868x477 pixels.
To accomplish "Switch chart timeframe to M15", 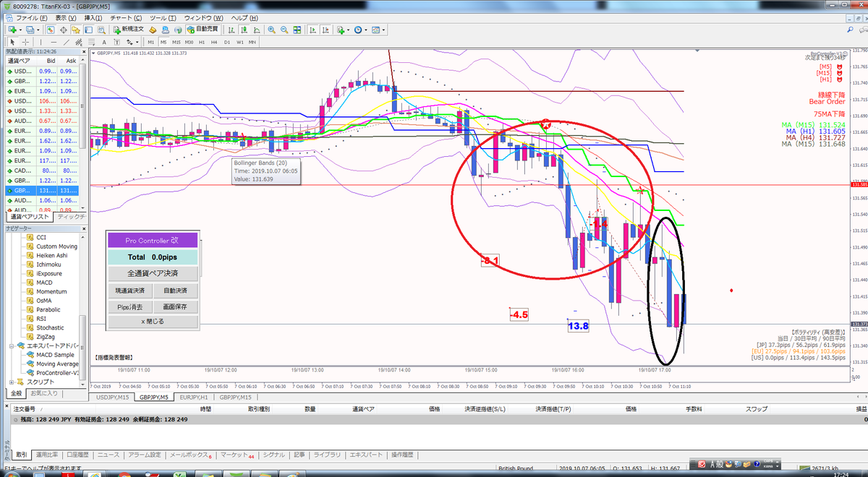I will click(176, 42).
